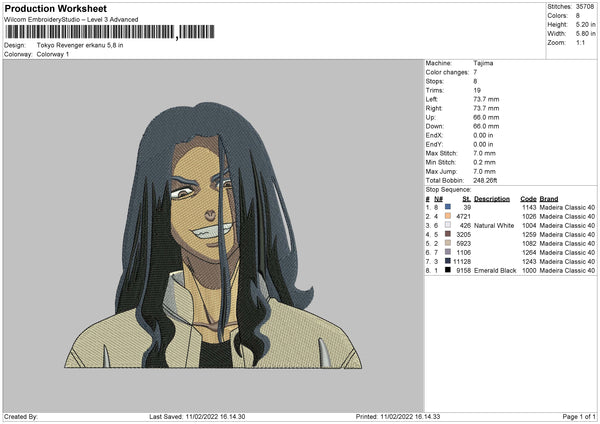Click Left value 73.7 mm
This screenshot has width=600, height=424.
pyautogui.click(x=486, y=99)
